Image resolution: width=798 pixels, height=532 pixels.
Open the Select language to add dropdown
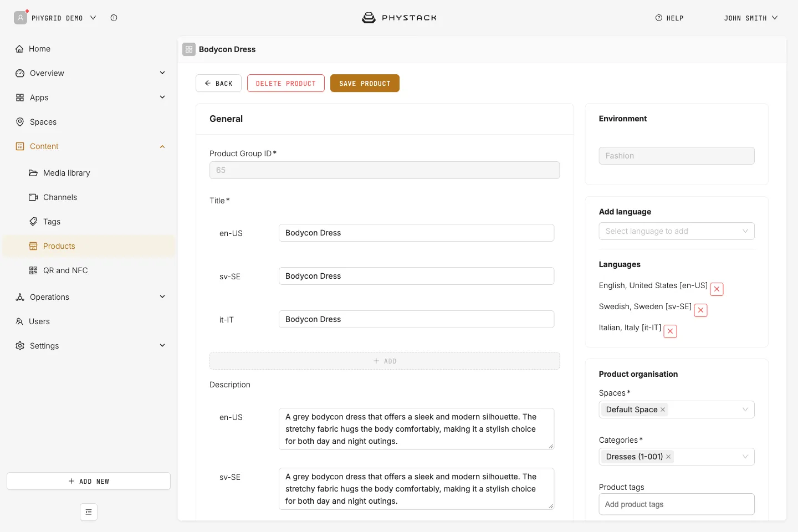tap(677, 231)
